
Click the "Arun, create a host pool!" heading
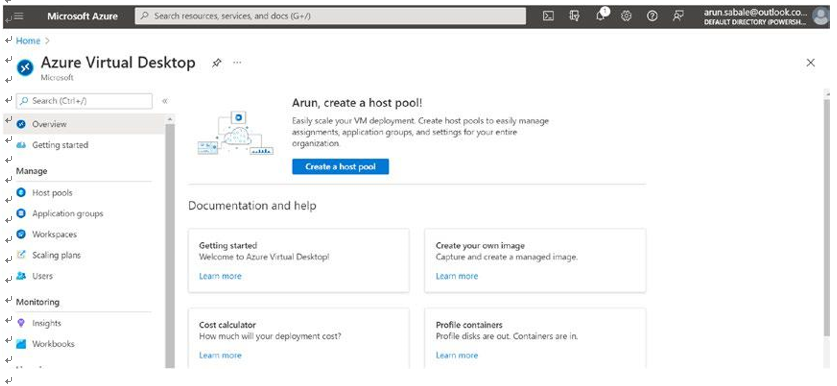click(357, 103)
